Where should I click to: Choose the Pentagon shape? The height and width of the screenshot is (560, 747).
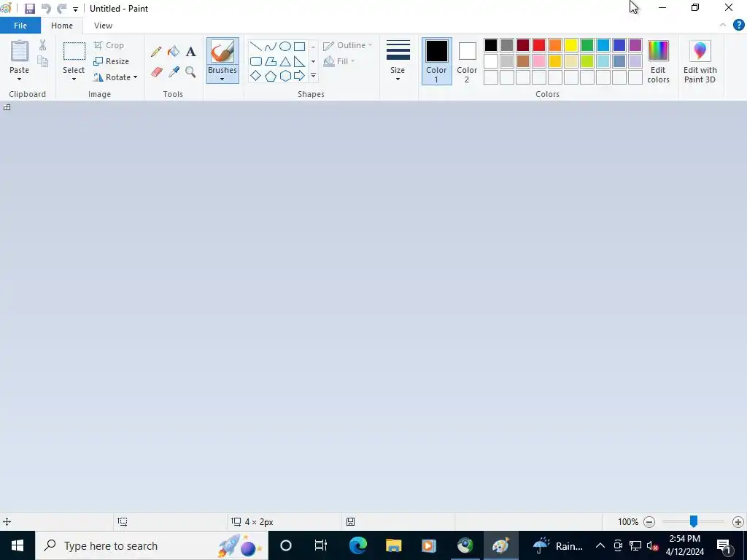271,76
